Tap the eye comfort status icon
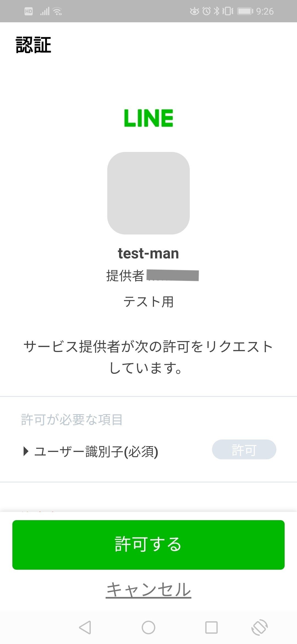This screenshot has width=297, height=644. click(194, 11)
